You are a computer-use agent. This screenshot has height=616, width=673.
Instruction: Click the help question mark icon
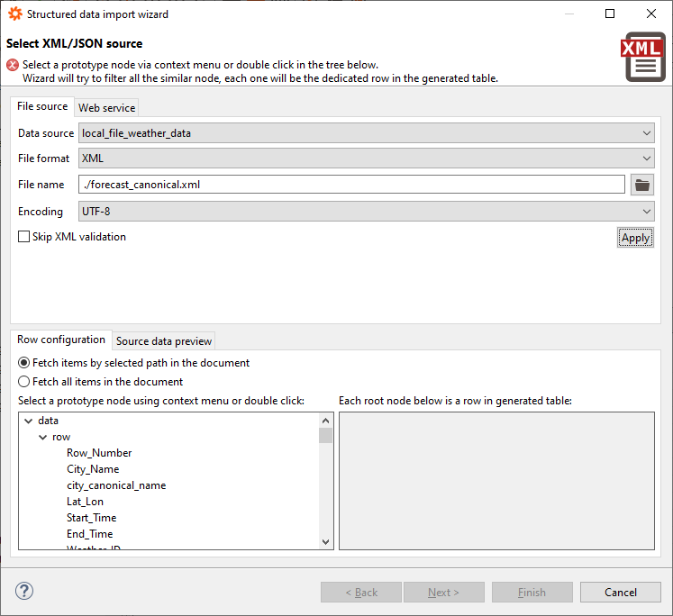[24, 592]
